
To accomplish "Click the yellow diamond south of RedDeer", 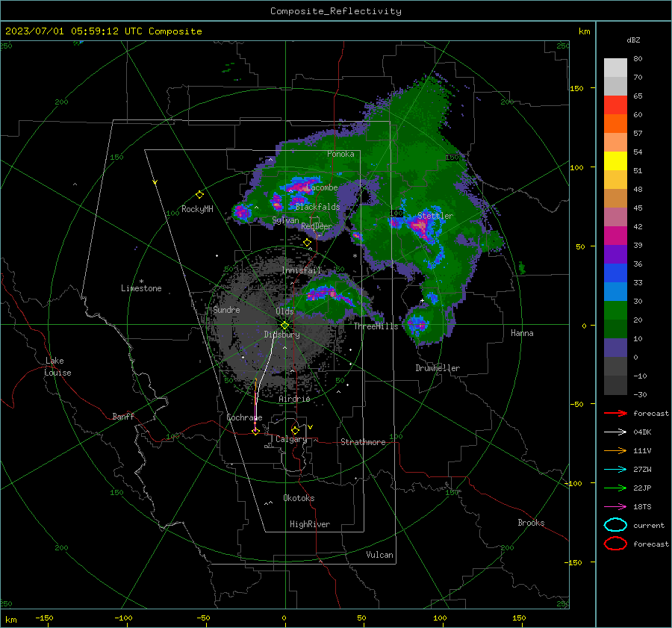I will click(308, 243).
